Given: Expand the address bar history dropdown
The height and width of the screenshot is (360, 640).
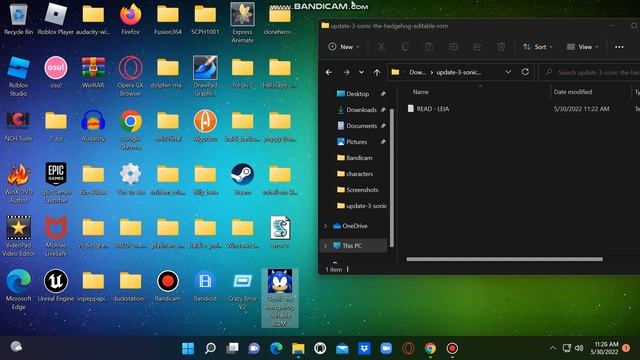Looking at the screenshot, I should [x=508, y=72].
